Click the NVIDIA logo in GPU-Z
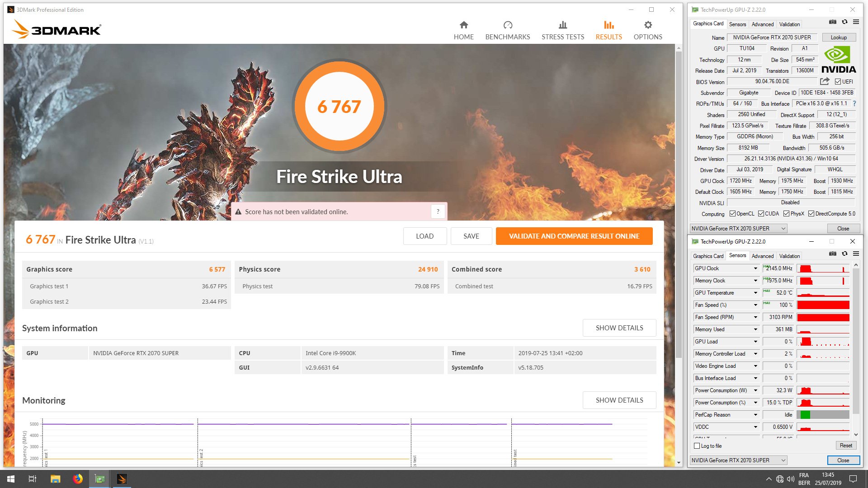 click(x=838, y=60)
